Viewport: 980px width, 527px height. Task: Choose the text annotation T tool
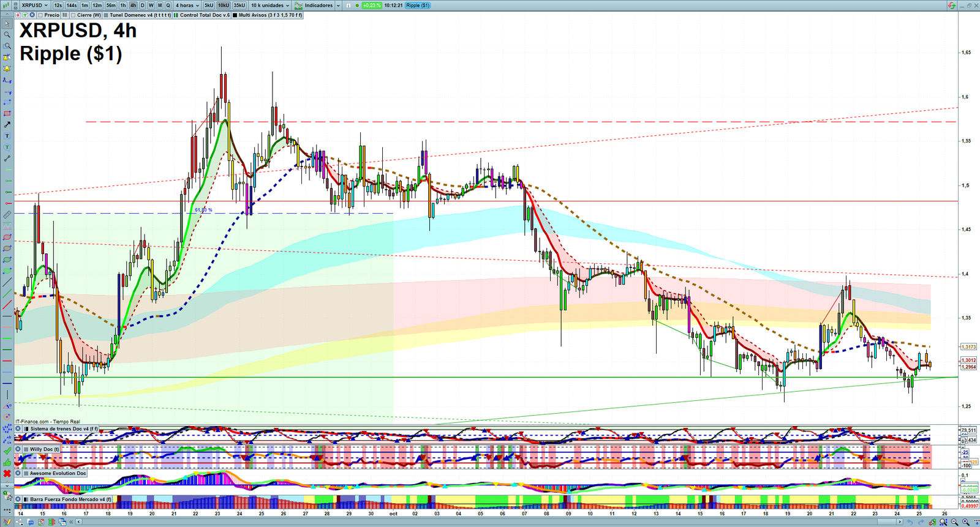(x=7, y=136)
